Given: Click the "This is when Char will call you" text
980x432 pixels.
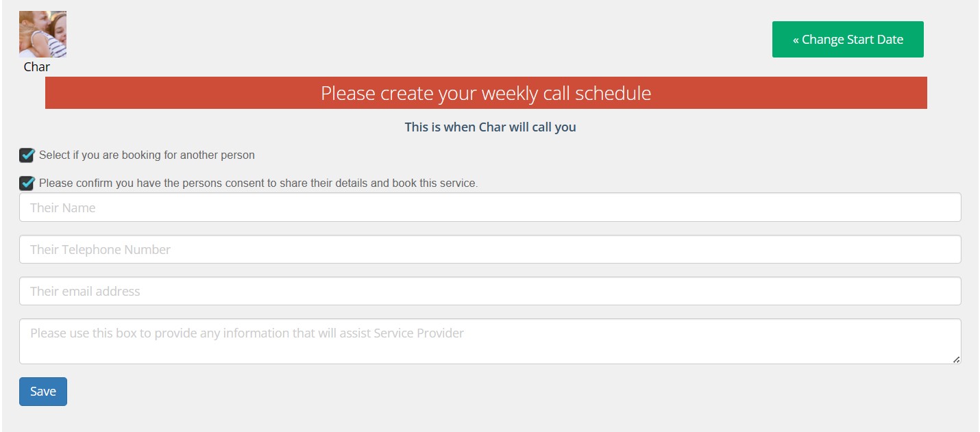Looking at the screenshot, I should pyautogui.click(x=490, y=127).
